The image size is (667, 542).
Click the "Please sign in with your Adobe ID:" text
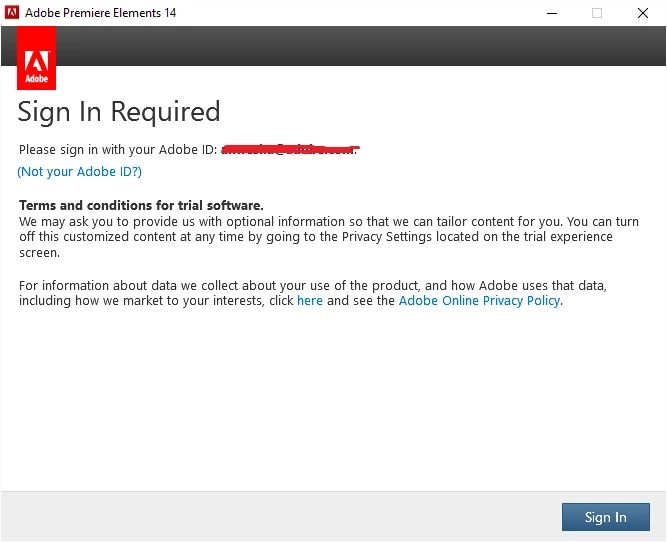click(x=118, y=150)
